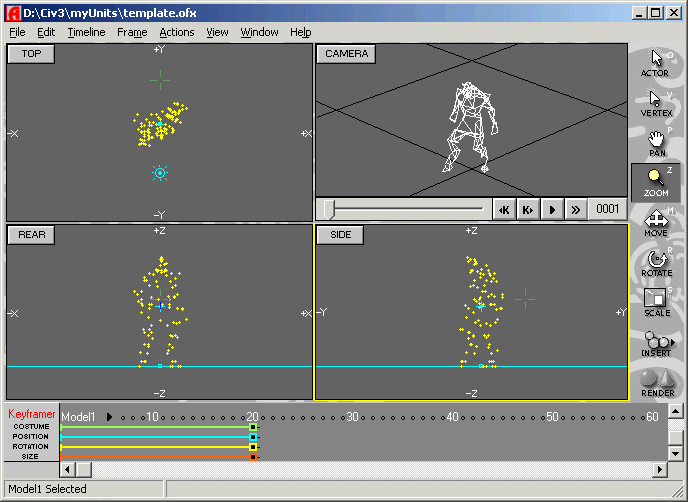The width and height of the screenshot is (688, 502).
Task: Pick the Scale tool
Action: pyautogui.click(x=656, y=303)
